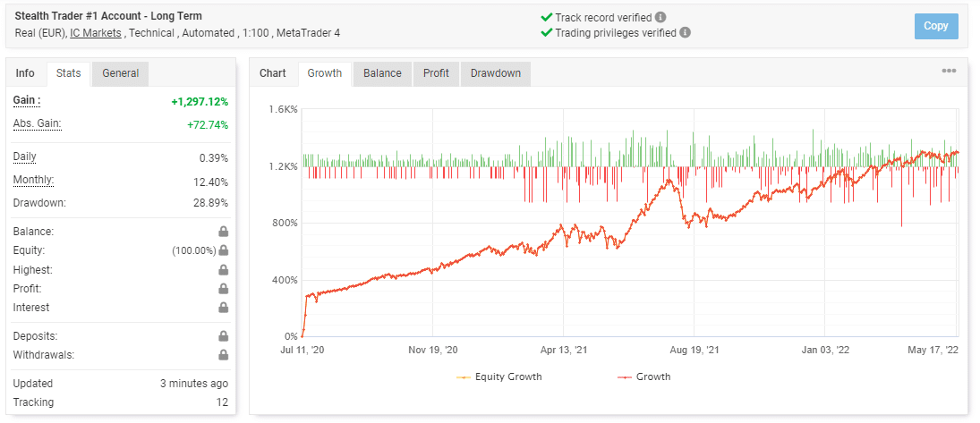Open the General tab
This screenshot has width=980, height=423.
[120, 73]
